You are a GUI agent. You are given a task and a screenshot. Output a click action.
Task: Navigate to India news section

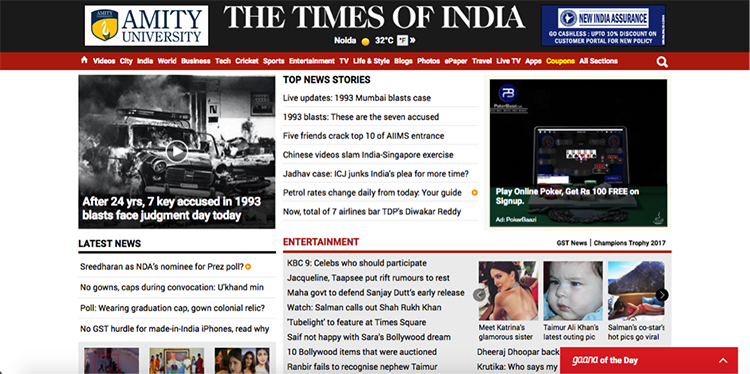tap(145, 61)
